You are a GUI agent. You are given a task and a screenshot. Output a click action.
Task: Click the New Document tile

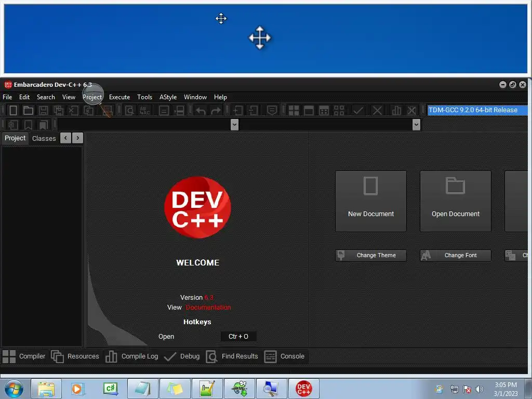pyautogui.click(x=371, y=201)
